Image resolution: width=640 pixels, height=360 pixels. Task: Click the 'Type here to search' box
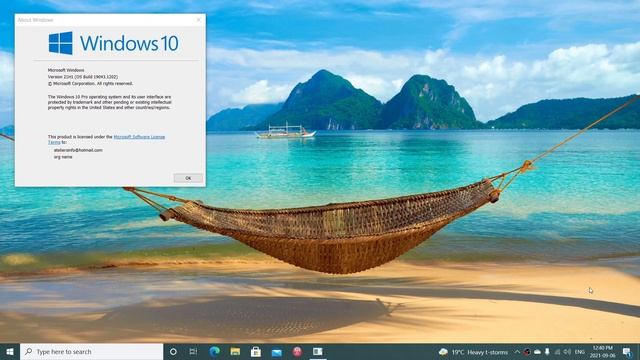91,351
